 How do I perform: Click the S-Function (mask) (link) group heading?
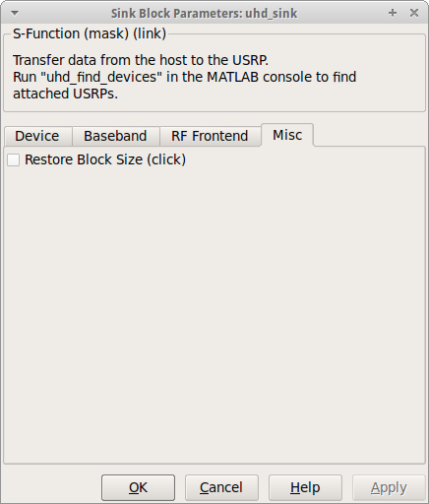90,33
